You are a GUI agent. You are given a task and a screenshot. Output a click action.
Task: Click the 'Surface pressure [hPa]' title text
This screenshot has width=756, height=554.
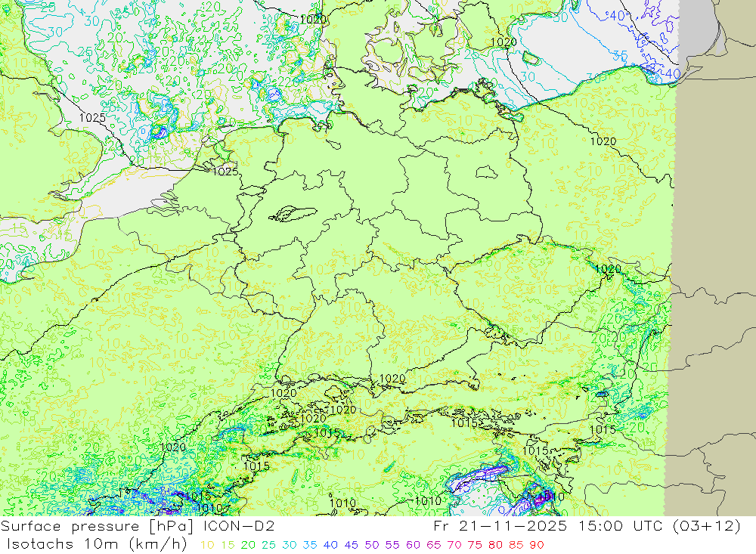coord(98,526)
